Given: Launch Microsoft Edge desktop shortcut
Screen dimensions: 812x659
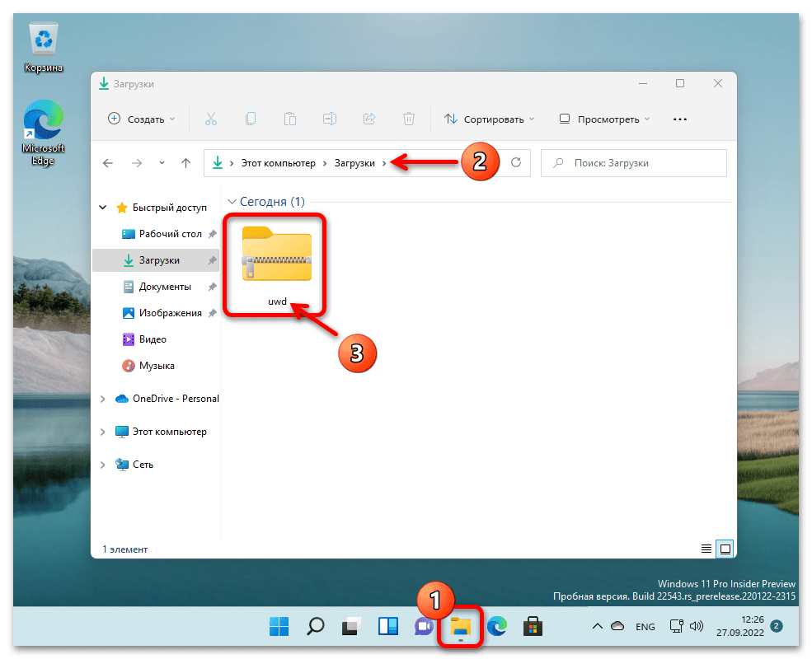Looking at the screenshot, I should 43,133.
